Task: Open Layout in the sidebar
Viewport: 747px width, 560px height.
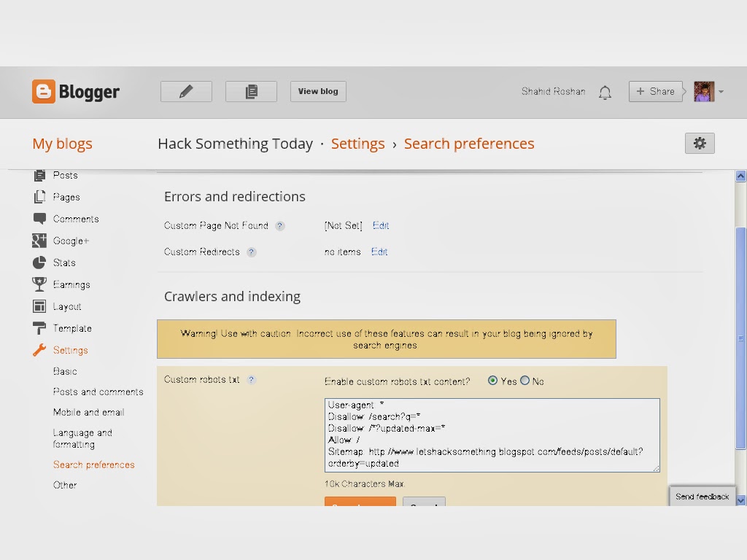Action: 67,307
